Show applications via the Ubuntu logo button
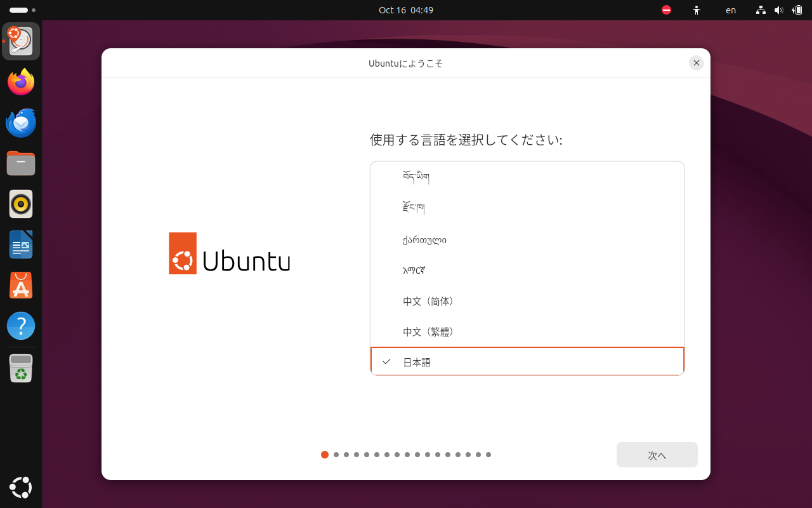Viewport: 812px width, 508px height. point(21,487)
